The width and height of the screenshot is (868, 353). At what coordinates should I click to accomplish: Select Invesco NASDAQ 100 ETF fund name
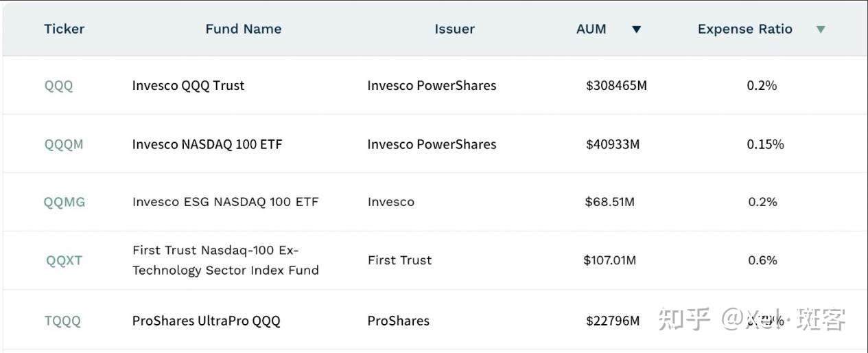pyautogui.click(x=207, y=144)
